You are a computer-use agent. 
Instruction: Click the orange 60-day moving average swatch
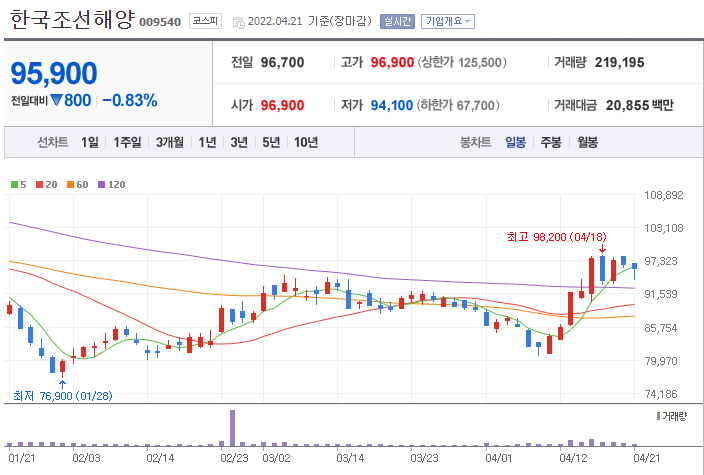(70, 185)
